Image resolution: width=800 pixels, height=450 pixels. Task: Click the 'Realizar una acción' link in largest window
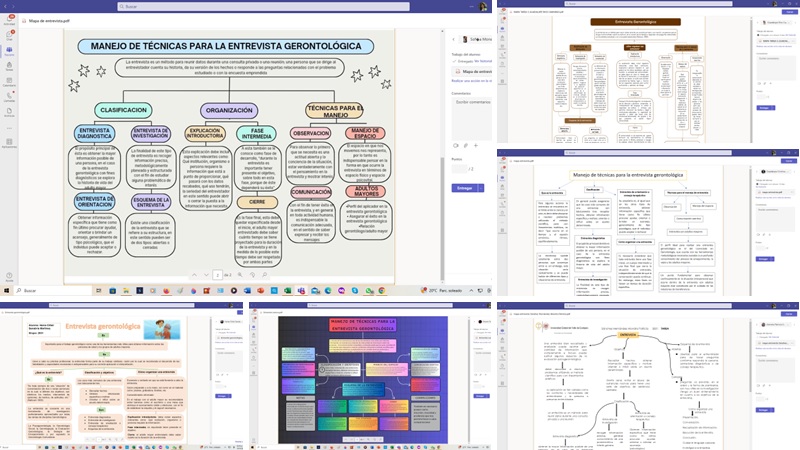pos(470,81)
